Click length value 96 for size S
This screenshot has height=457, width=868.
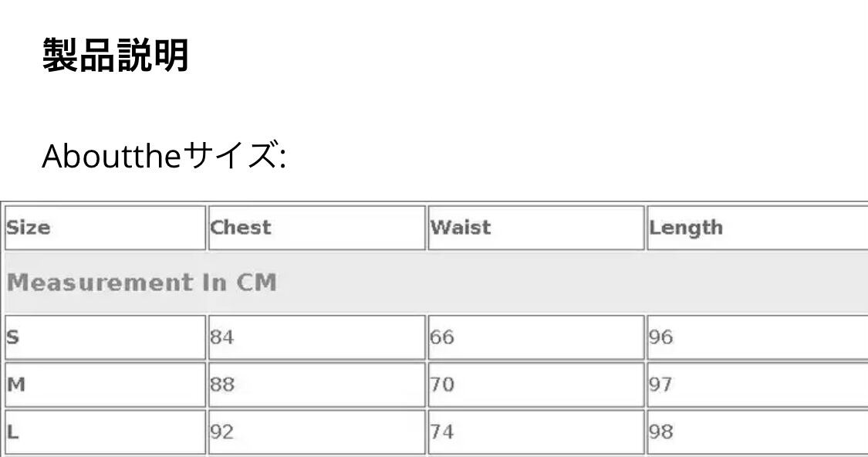[661, 337]
